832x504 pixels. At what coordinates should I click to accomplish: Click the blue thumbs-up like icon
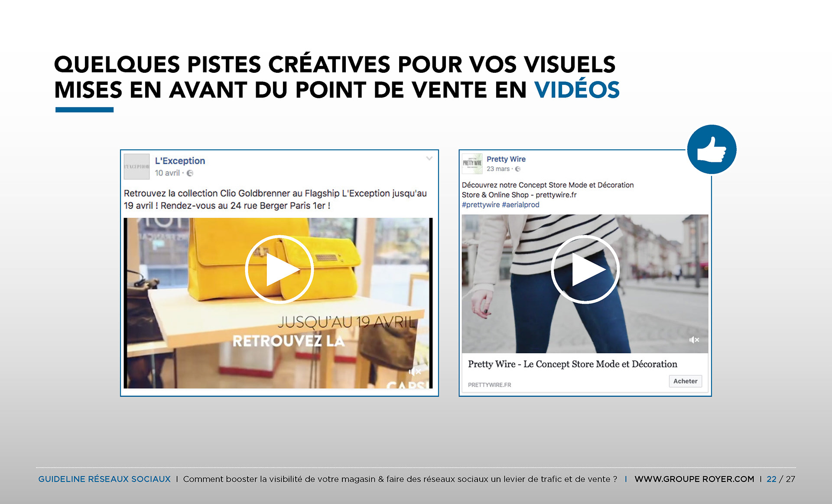pos(712,149)
